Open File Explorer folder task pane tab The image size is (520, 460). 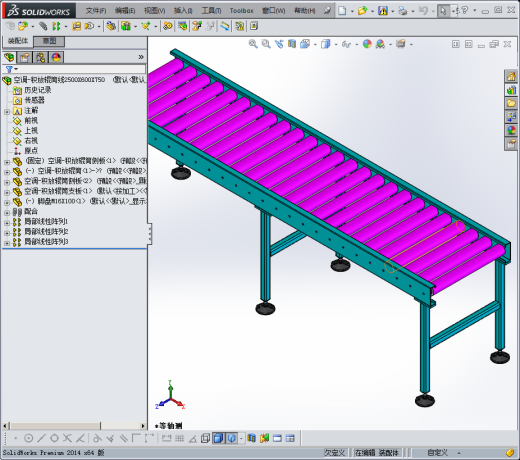[511, 103]
